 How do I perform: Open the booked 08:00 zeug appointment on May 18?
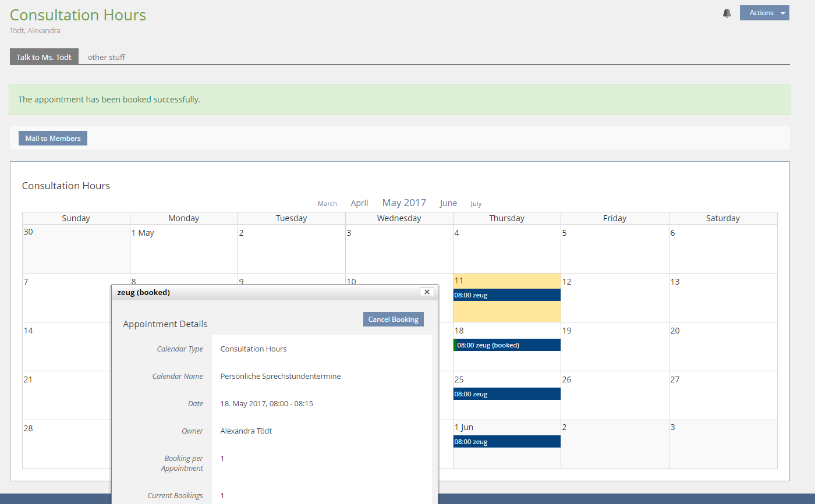point(506,345)
